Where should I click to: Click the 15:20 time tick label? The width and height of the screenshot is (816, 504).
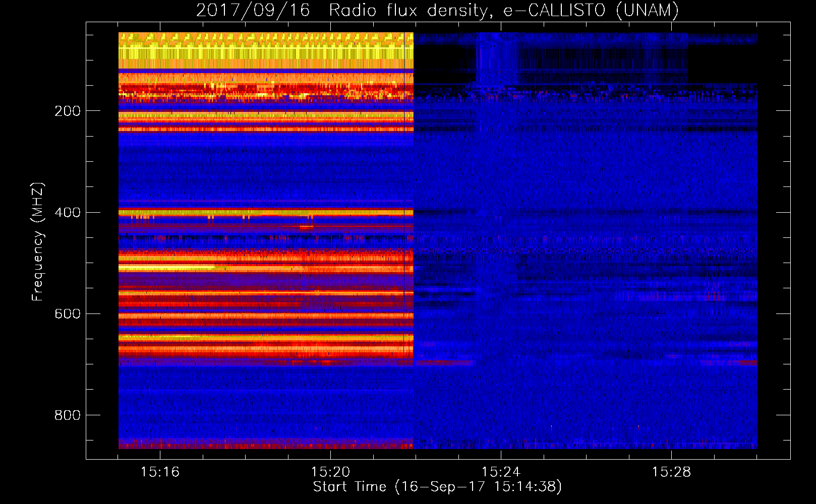[x=330, y=472]
